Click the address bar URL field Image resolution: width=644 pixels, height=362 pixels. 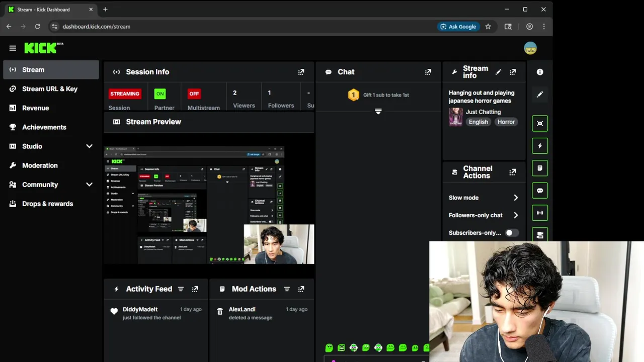[x=242, y=27]
